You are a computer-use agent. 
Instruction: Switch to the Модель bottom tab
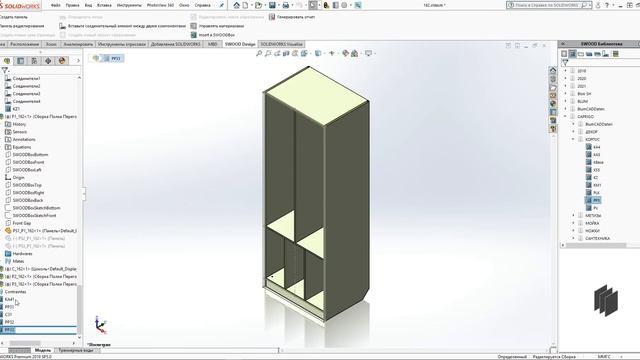click(x=43, y=350)
